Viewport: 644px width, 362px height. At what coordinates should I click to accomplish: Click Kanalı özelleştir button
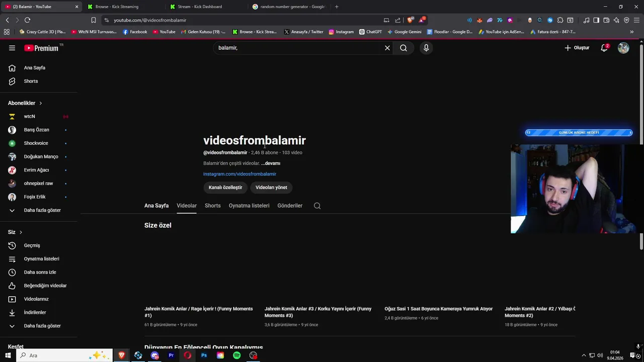[x=225, y=188]
